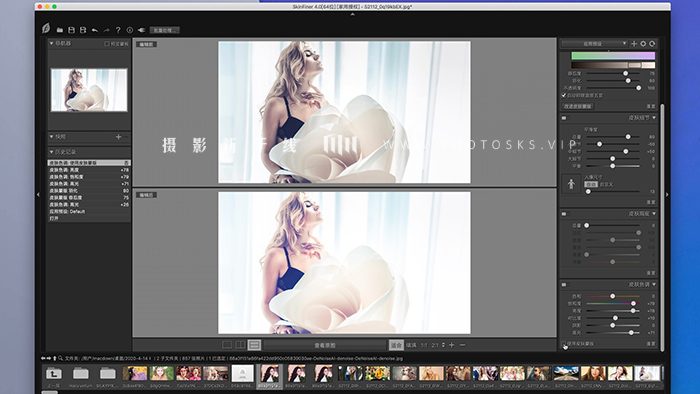The height and width of the screenshot is (394, 700).
Task: Select the single-pane view layout icon
Action: point(227,345)
